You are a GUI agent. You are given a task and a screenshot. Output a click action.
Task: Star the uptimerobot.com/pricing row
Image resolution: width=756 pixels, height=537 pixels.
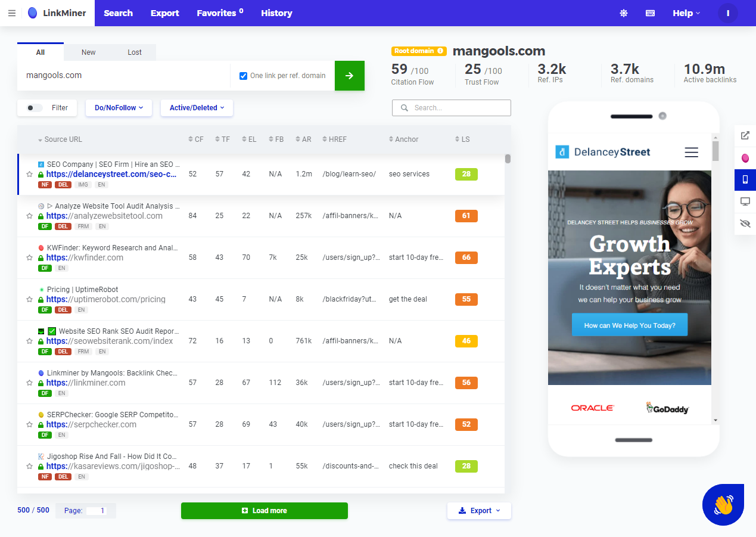coord(29,300)
